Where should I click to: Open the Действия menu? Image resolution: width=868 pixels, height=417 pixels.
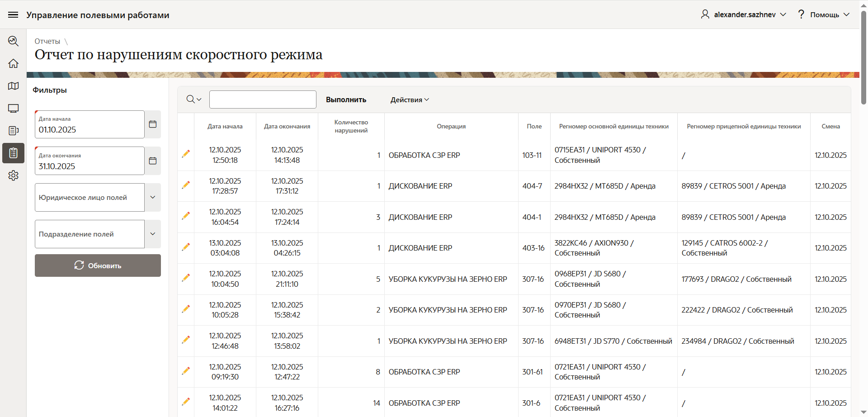[410, 100]
